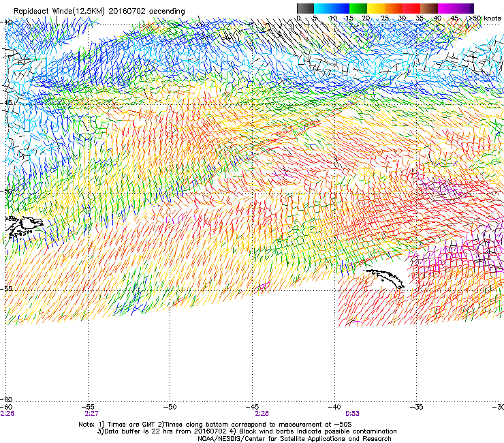504x443 pixels.
Task: Click the purple '0:53' time label
Action: pyautogui.click(x=352, y=414)
